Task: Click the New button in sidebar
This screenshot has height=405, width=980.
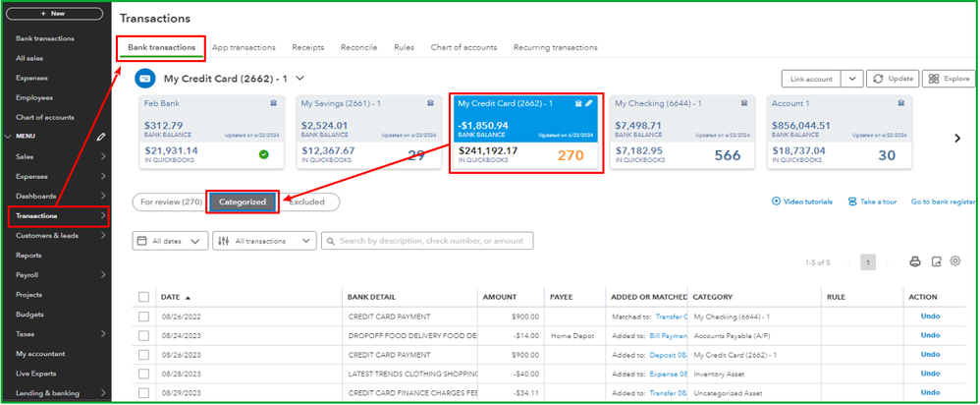Action: tap(54, 14)
